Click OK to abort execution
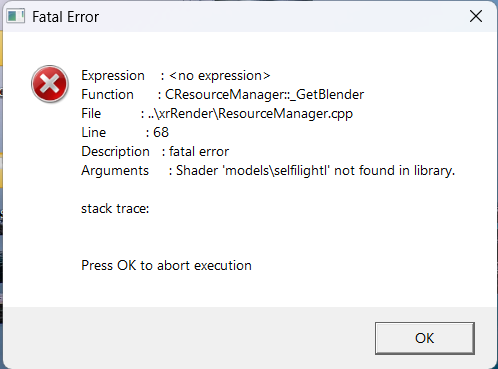 click(425, 338)
